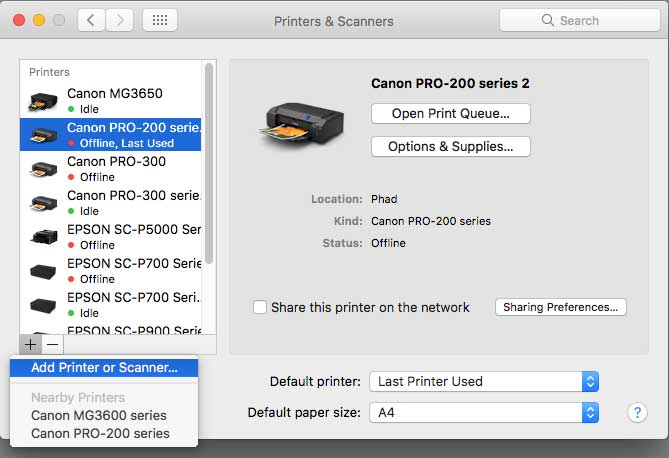This screenshot has height=458, width=669.
Task: Select Canon PRO-300 series idle printer name
Action: [134, 195]
